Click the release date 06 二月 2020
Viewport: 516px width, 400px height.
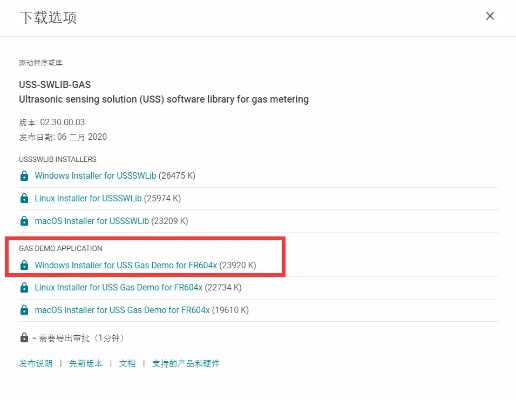82,137
